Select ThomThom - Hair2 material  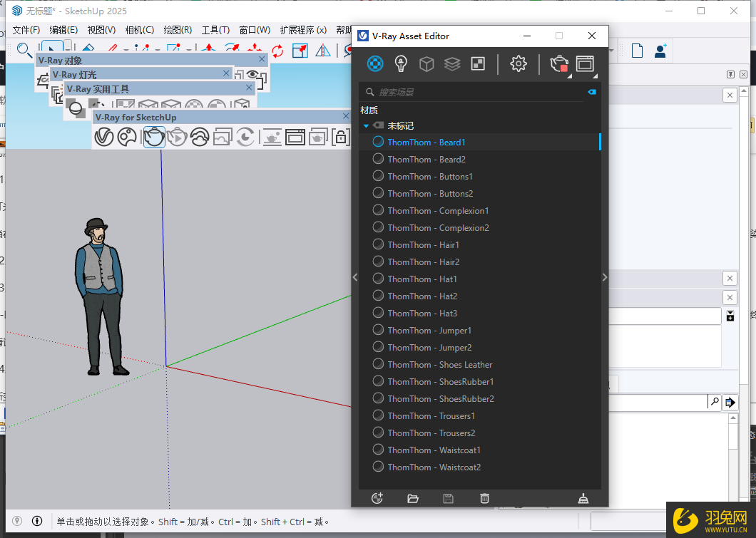[480, 262]
